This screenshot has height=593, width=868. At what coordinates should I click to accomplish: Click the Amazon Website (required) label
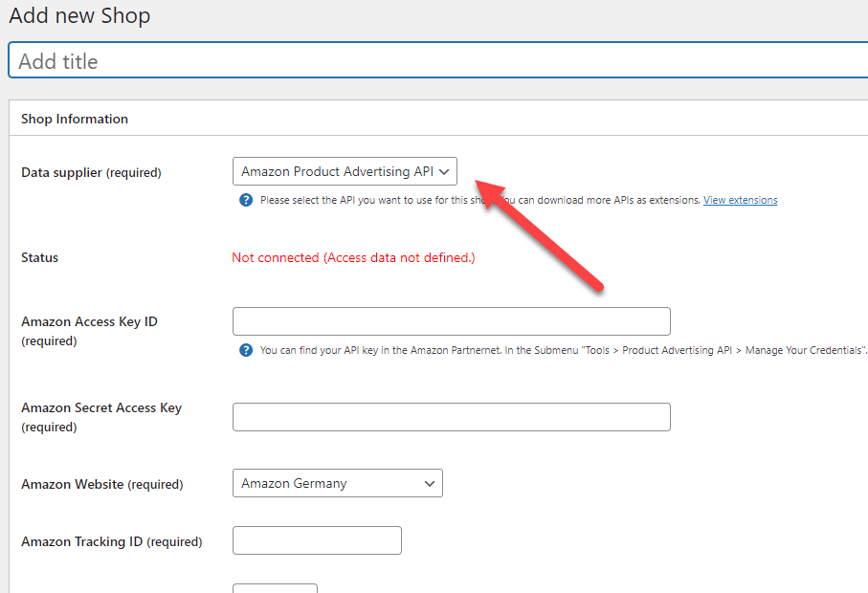coord(101,485)
